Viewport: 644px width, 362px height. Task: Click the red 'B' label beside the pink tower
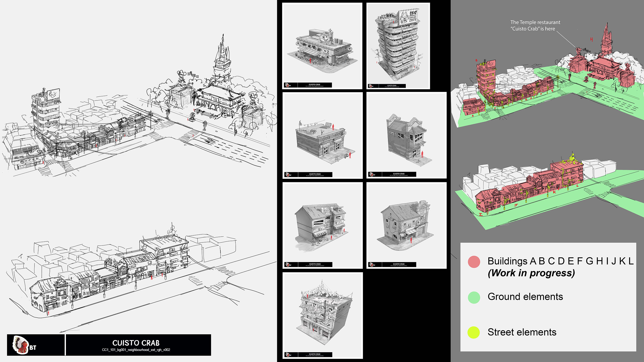(x=476, y=60)
